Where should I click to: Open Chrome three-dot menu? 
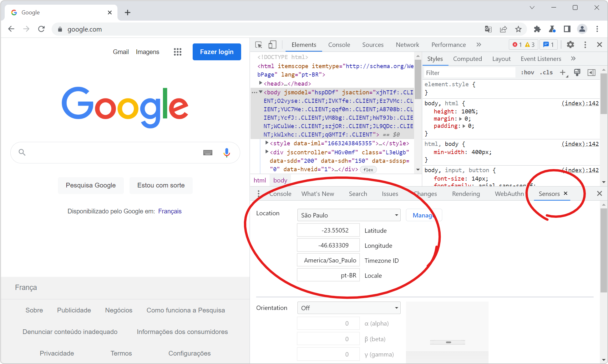point(597,29)
